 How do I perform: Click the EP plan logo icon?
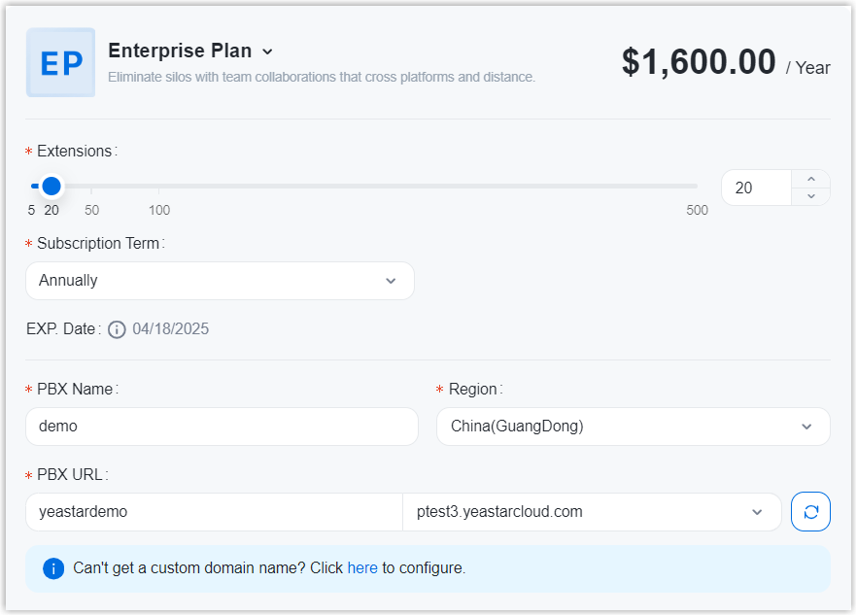[x=60, y=62]
